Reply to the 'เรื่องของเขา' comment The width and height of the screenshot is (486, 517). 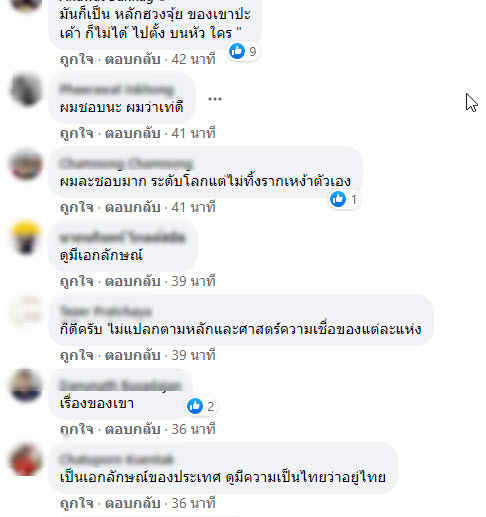click(133, 429)
